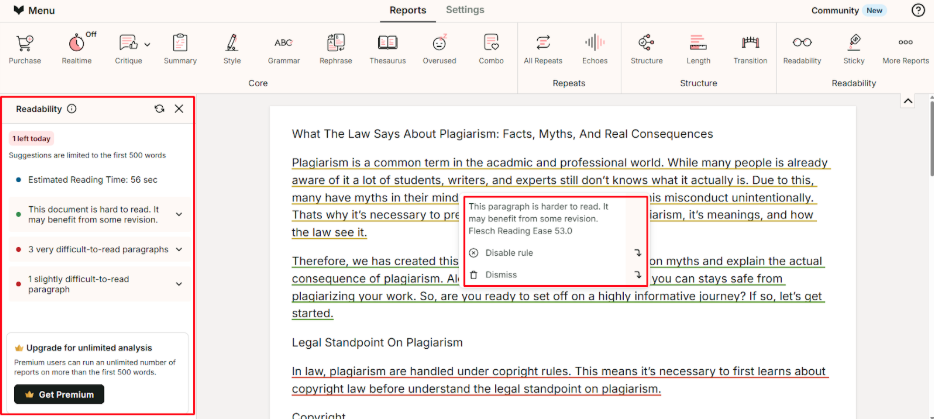
Task: Open the Thesaurus report
Action: [388, 48]
